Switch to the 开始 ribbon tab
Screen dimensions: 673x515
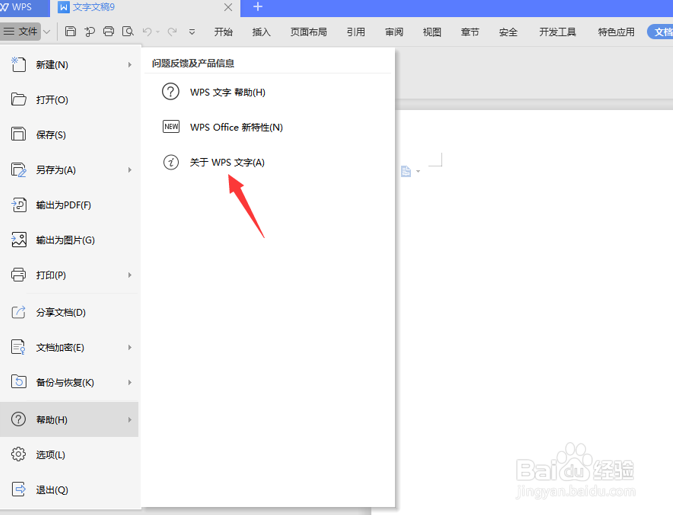pyautogui.click(x=223, y=32)
